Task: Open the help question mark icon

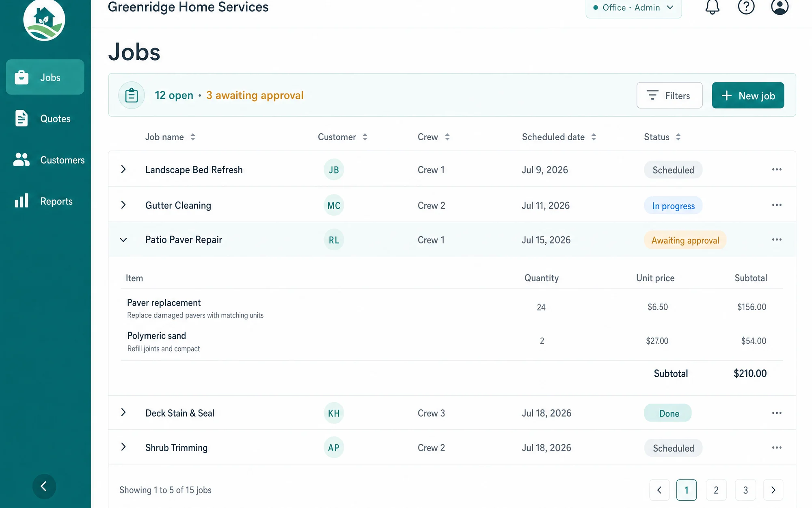Action: point(746,7)
